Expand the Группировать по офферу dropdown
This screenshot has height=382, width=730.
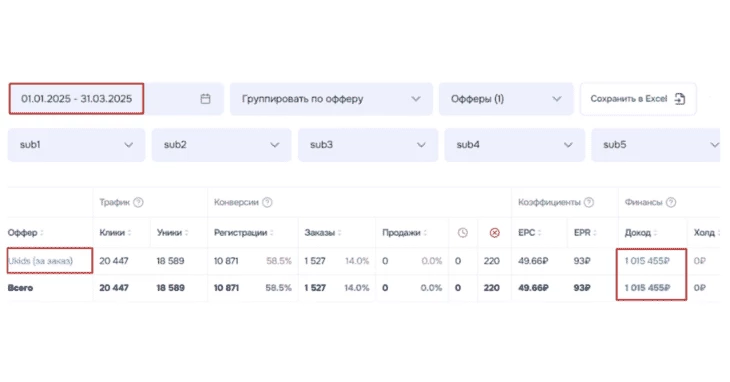click(x=331, y=99)
